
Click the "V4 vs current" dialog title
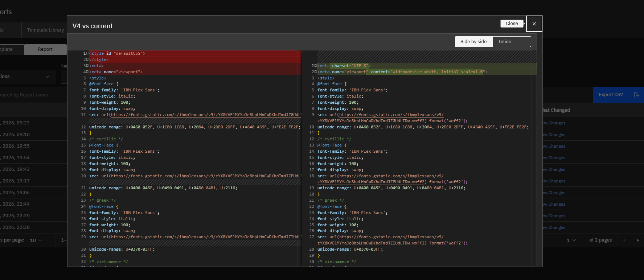click(93, 26)
